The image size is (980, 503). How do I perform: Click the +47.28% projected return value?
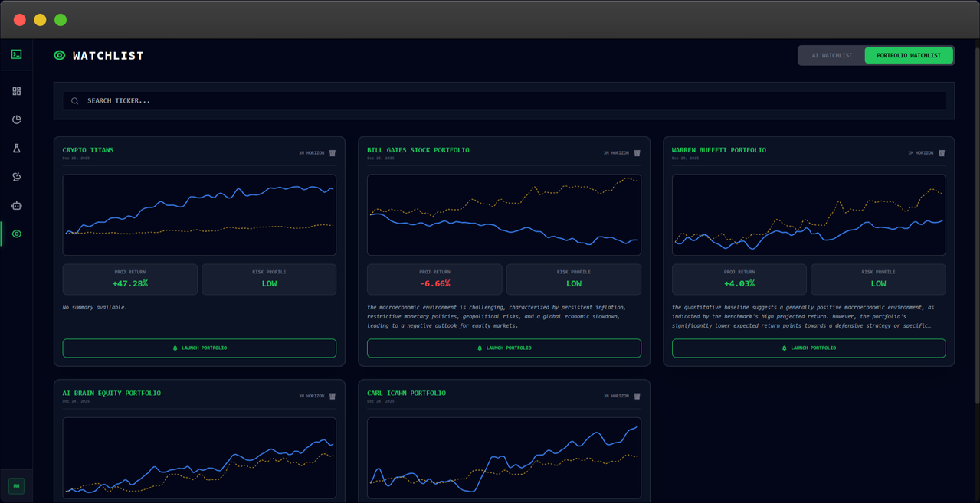(130, 283)
